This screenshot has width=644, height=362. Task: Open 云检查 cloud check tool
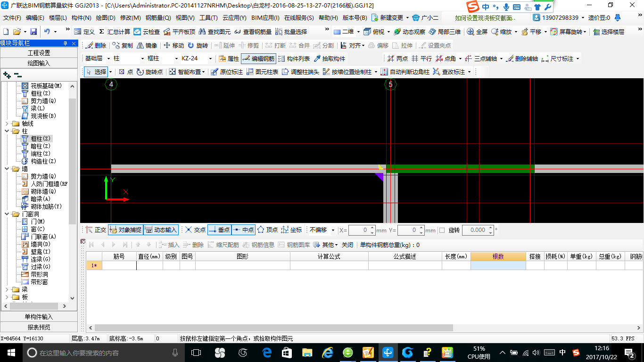147,32
